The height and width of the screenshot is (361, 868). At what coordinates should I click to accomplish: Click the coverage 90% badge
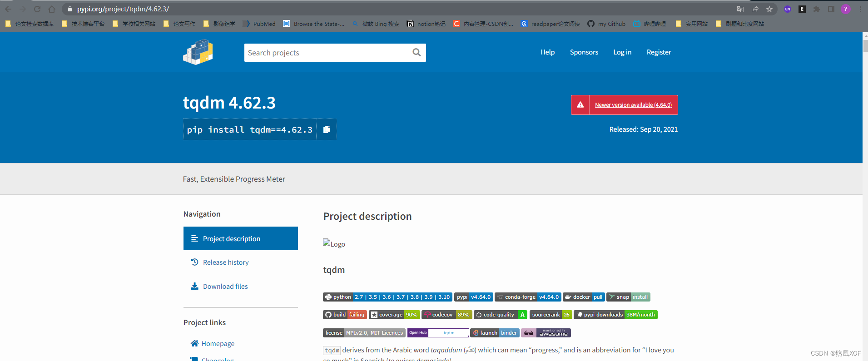394,315
